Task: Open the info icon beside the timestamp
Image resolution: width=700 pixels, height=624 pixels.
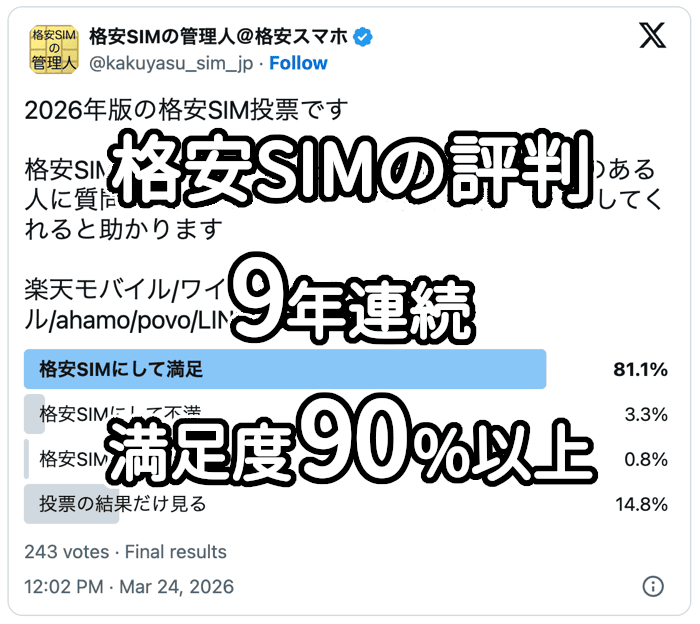Action: pos(652,586)
